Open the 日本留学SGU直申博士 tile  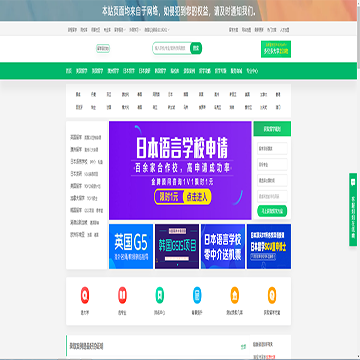[x=269, y=246]
